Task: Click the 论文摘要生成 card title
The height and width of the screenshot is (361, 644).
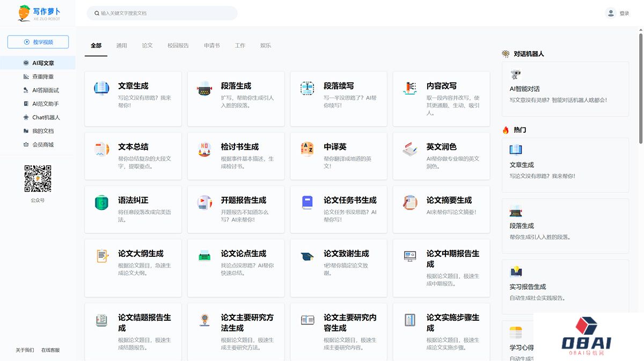Action: click(449, 200)
